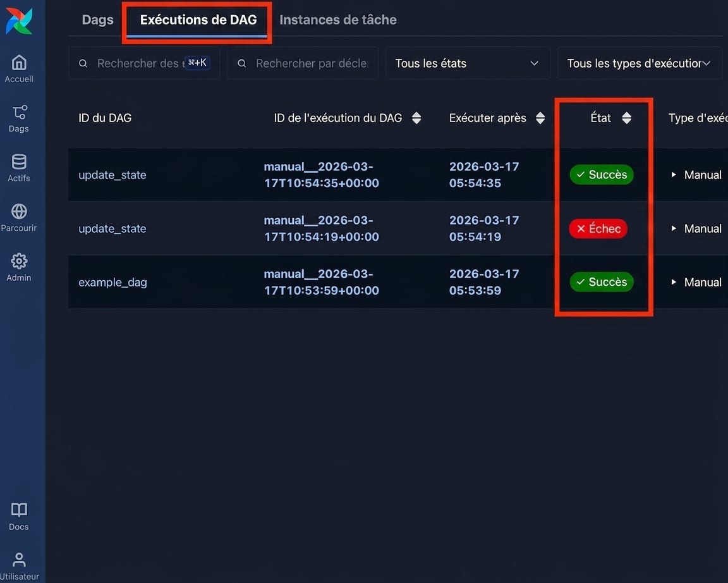Open run manual__2026-03-17T10:53:59+00:00

tap(321, 282)
